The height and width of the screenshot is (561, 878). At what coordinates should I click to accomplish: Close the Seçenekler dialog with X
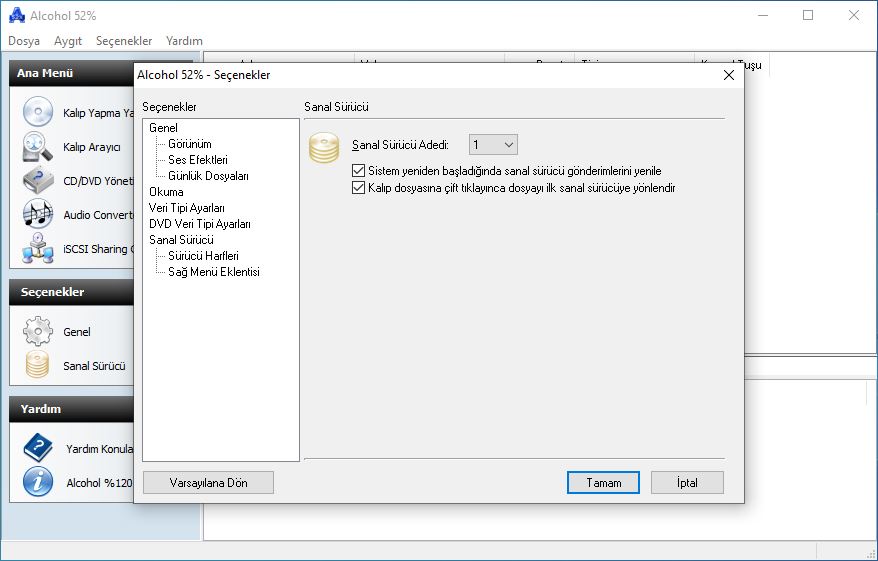728,75
